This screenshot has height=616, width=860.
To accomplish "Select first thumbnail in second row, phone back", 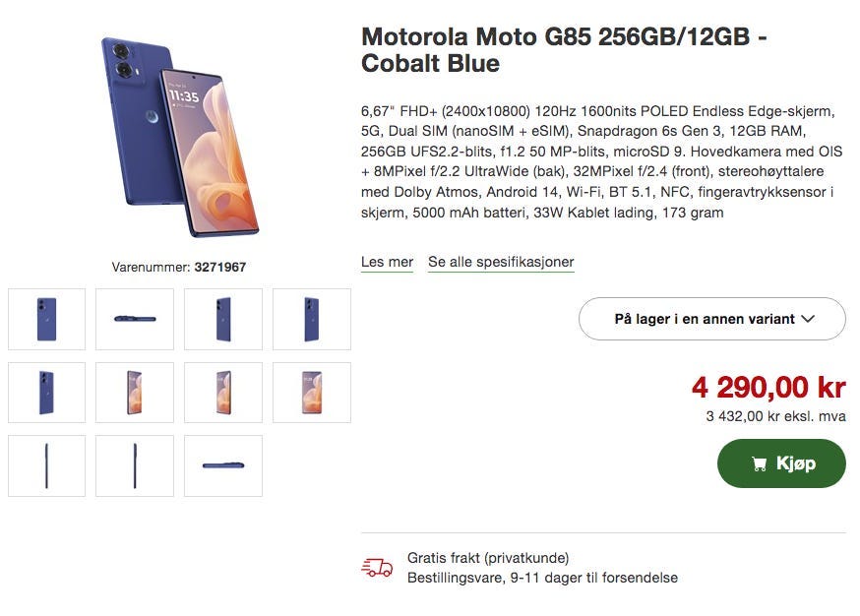I will [x=46, y=393].
